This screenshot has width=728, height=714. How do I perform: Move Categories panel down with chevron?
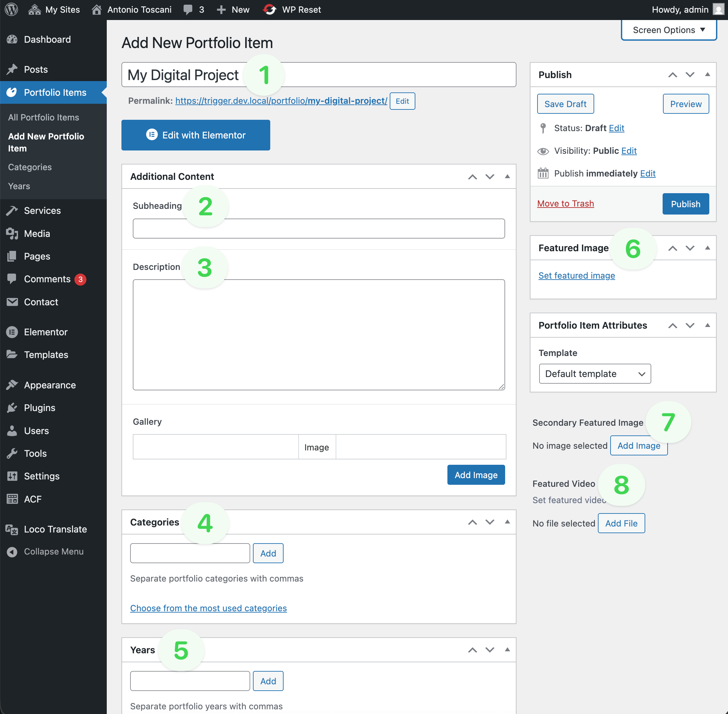[x=489, y=522]
